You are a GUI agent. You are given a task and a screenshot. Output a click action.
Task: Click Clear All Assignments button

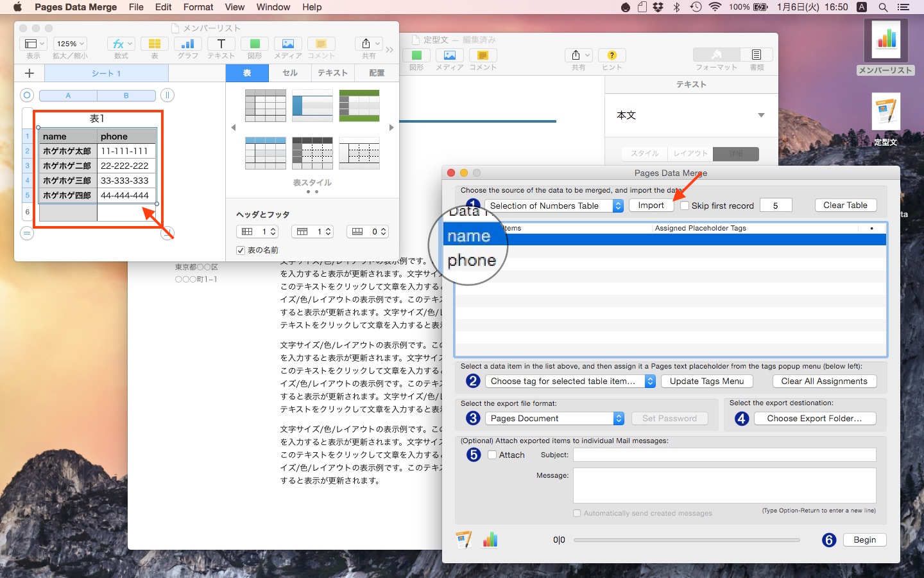click(825, 381)
